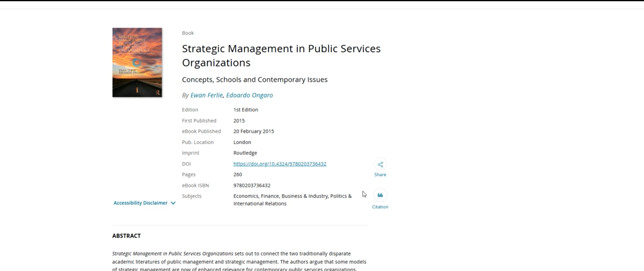Click the Share text label
This screenshot has width=644, height=271.
[x=380, y=174]
